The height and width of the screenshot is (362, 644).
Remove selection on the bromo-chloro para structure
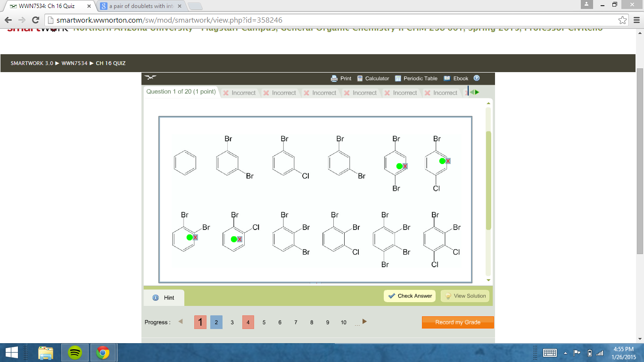[447, 160]
